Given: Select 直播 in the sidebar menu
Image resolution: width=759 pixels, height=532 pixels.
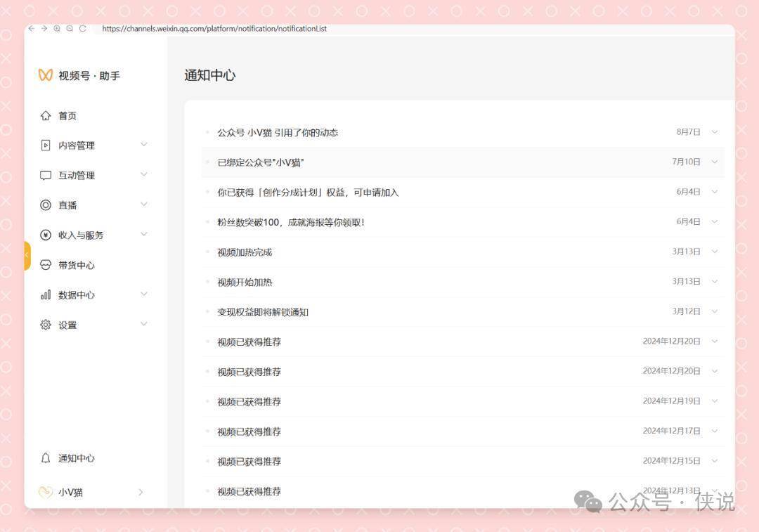Looking at the screenshot, I should coord(68,205).
